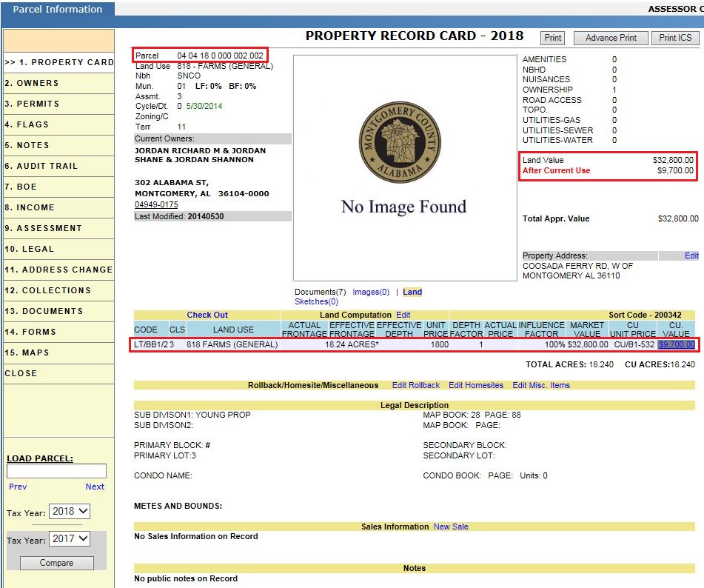Click the Last Modified: 20140530 text

pos(179,216)
